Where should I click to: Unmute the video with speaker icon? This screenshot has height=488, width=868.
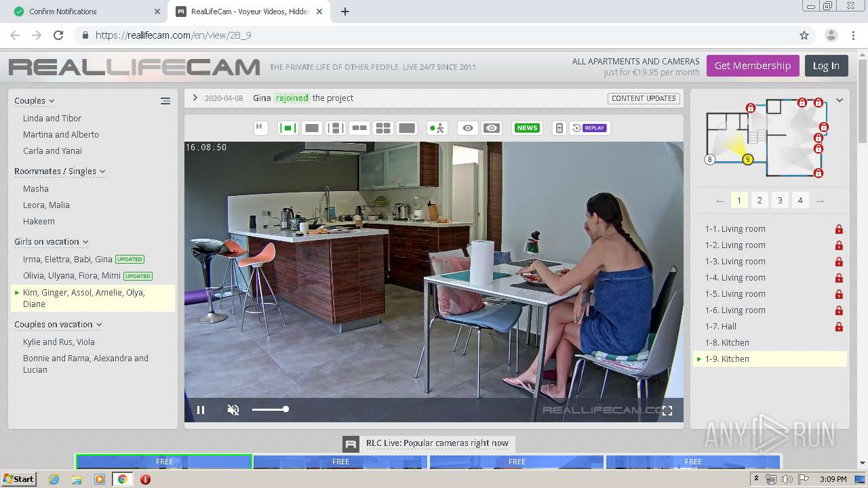[233, 409]
